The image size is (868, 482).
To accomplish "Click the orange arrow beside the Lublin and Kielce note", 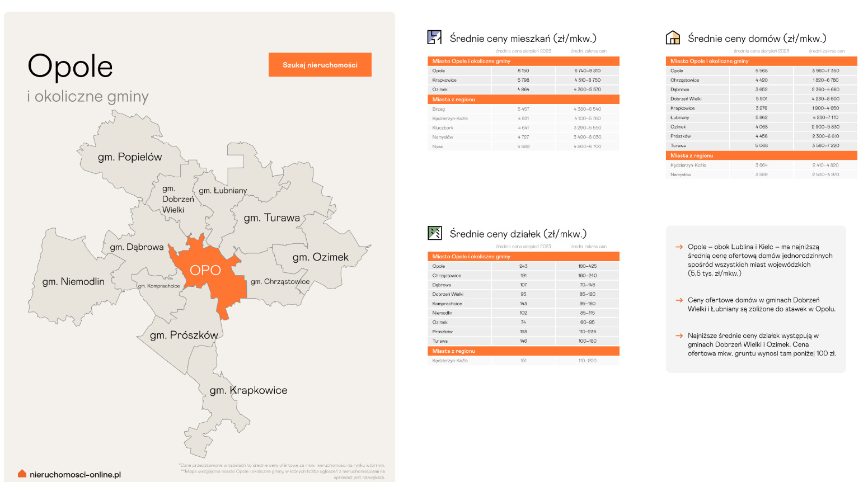I will click(679, 247).
